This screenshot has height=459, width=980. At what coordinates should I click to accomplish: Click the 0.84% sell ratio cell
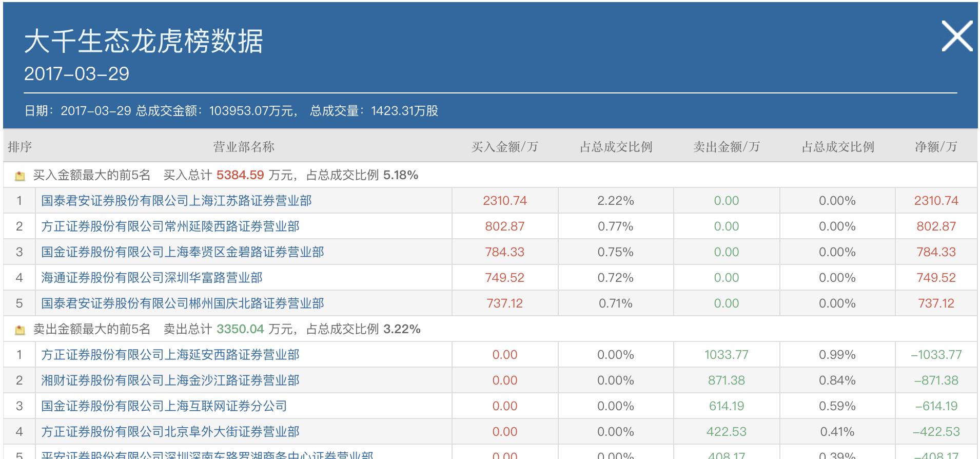pos(837,380)
